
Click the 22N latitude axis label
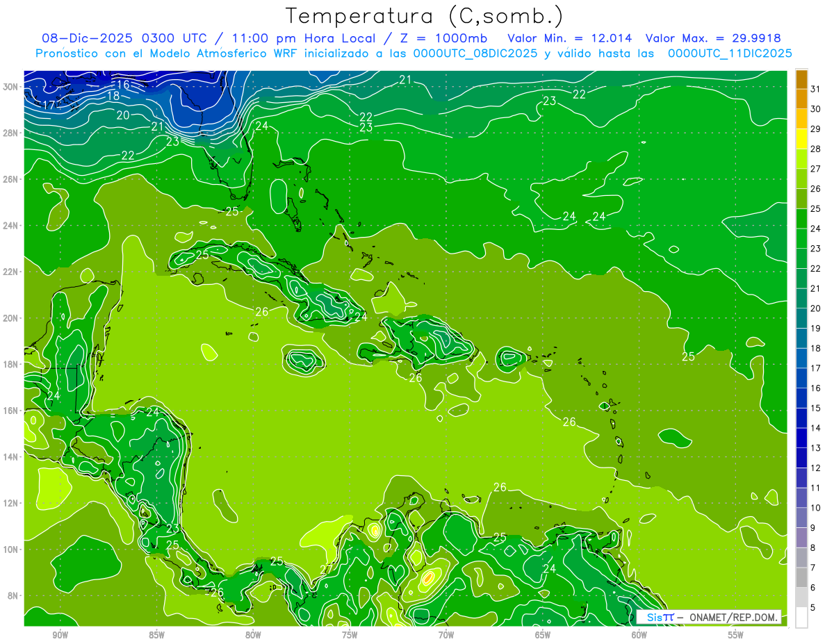tap(10, 272)
